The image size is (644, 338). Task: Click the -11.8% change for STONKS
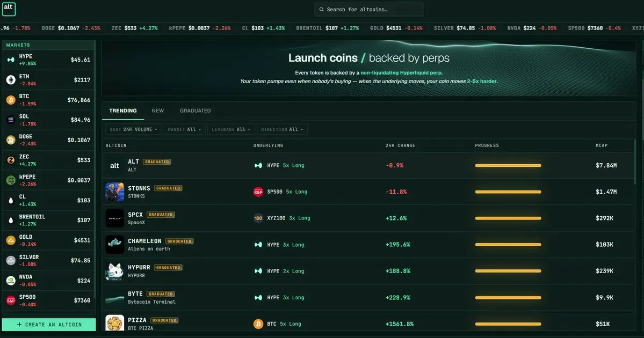pyautogui.click(x=396, y=192)
